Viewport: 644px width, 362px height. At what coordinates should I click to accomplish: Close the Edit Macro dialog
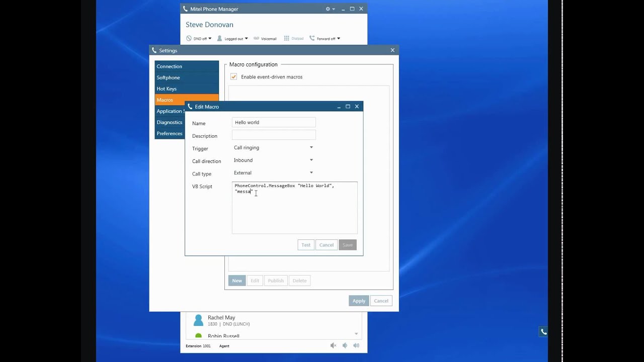(357, 107)
